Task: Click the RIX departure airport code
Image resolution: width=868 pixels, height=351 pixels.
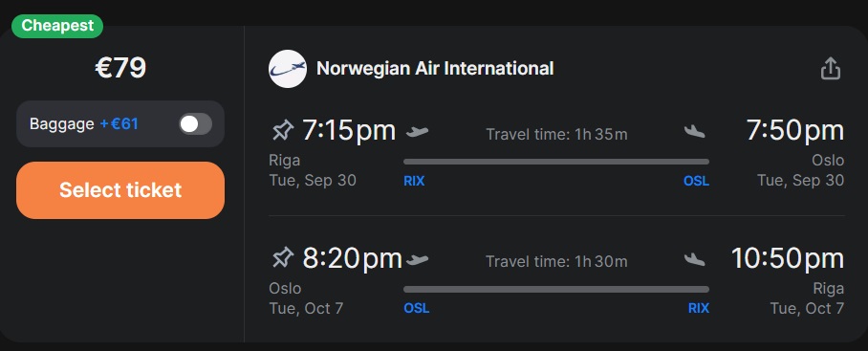Action: [x=414, y=181]
